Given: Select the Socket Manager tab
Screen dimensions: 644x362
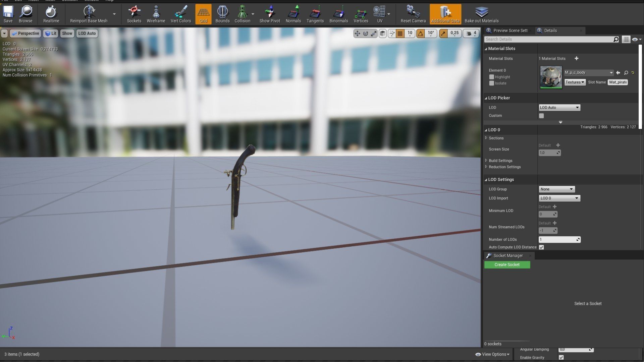Looking at the screenshot, I should tap(508, 256).
